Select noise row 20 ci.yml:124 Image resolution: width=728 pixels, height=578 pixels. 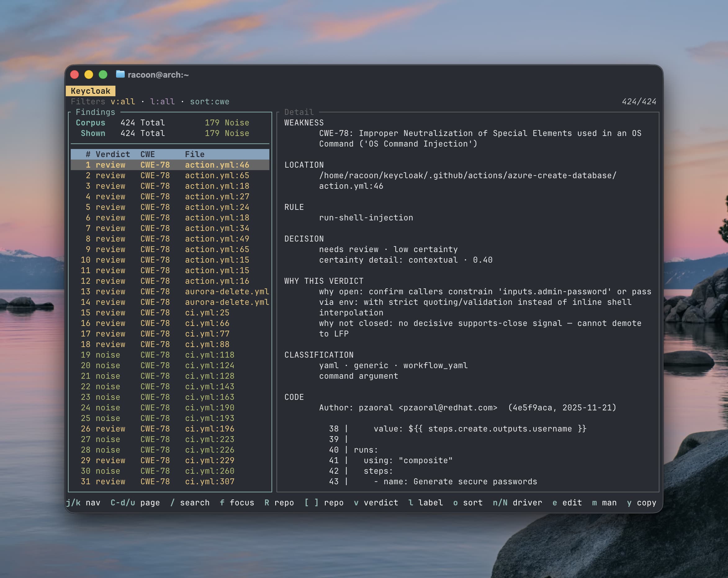point(170,365)
